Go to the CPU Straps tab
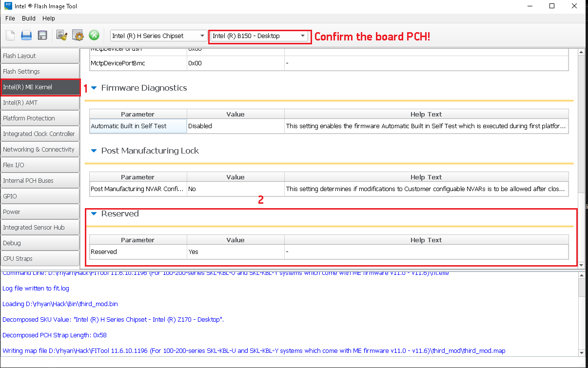The width and height of the screenshot is (588, 368). tap(40, 259)
